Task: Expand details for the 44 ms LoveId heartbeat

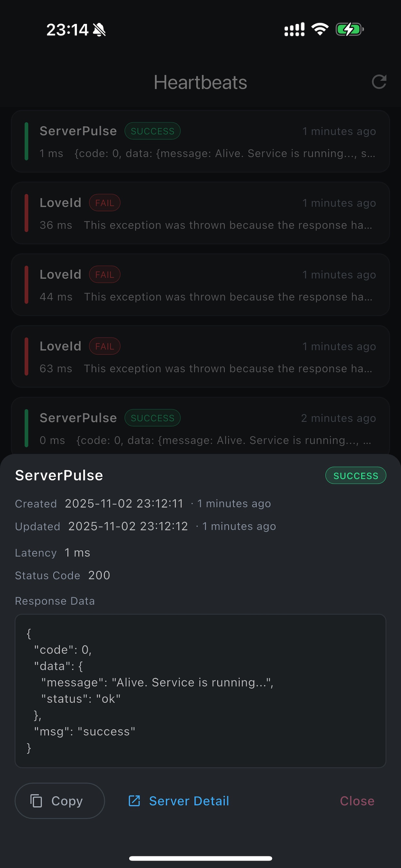Action: (200, 285)
